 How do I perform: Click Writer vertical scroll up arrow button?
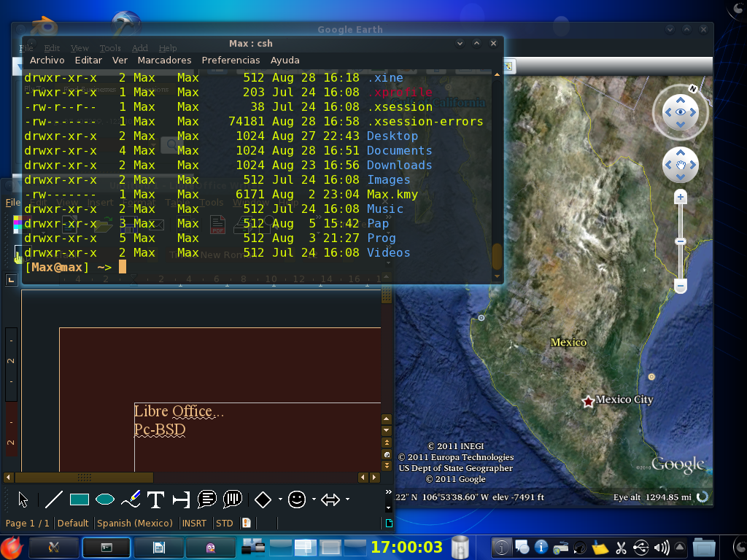point(387,419)
